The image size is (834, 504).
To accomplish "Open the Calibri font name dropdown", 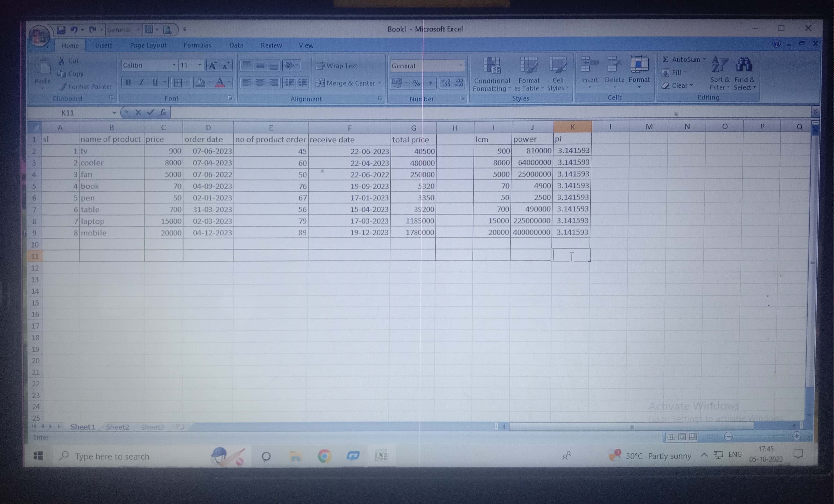I will point(174,65).
